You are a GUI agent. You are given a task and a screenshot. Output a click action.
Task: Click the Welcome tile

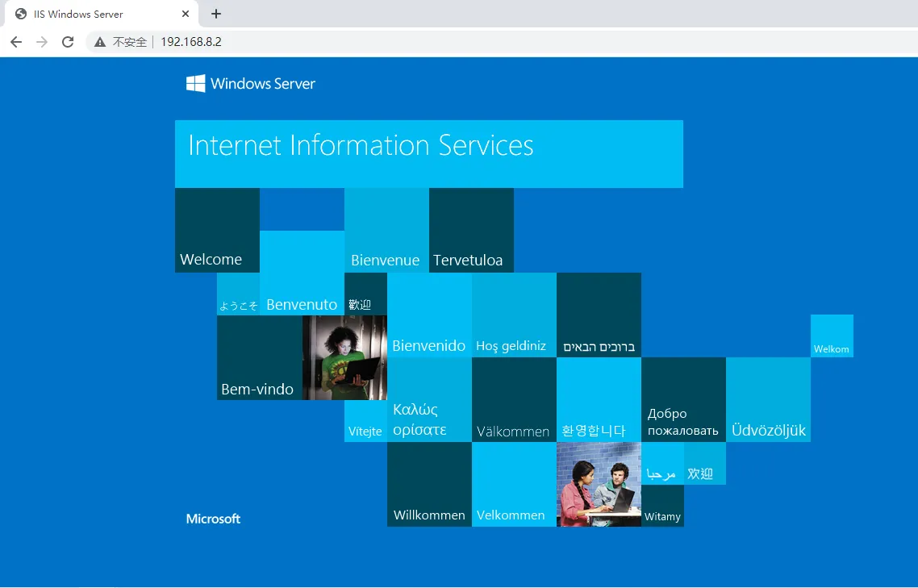click(217, 230)
